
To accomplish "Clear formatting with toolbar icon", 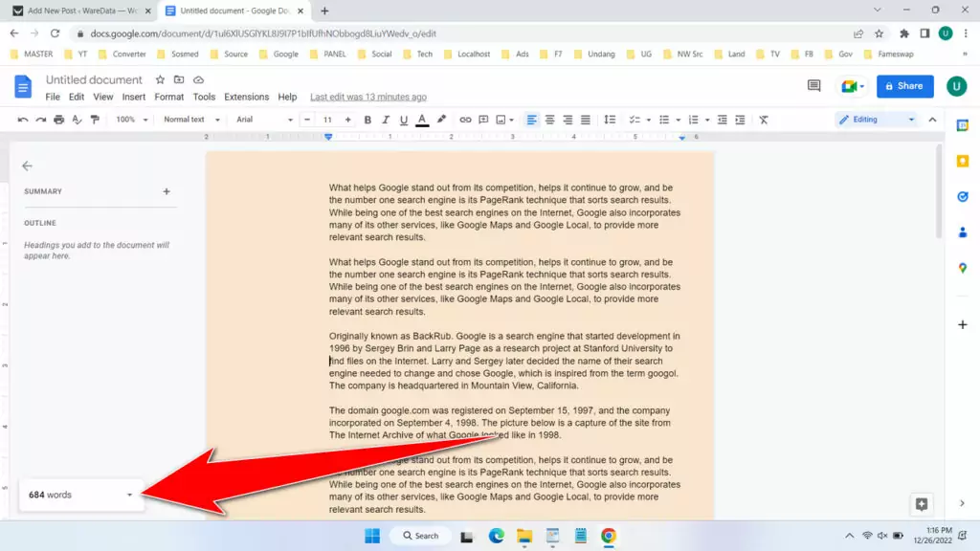I will point(764,120).
